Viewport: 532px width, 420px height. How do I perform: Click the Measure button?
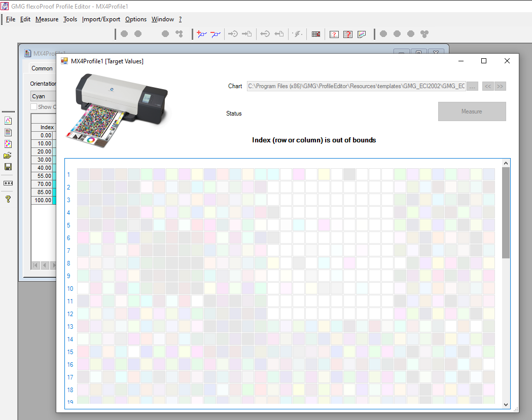tap(472, 111)
